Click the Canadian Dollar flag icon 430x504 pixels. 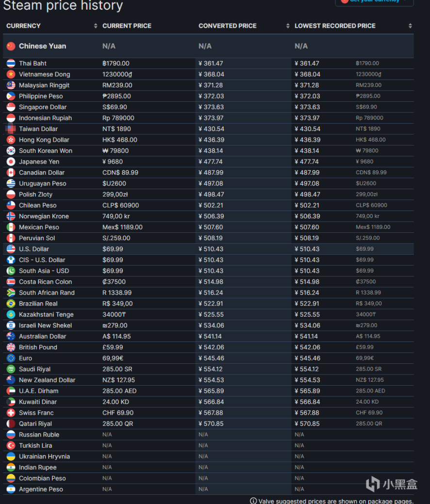coord(11,173)
